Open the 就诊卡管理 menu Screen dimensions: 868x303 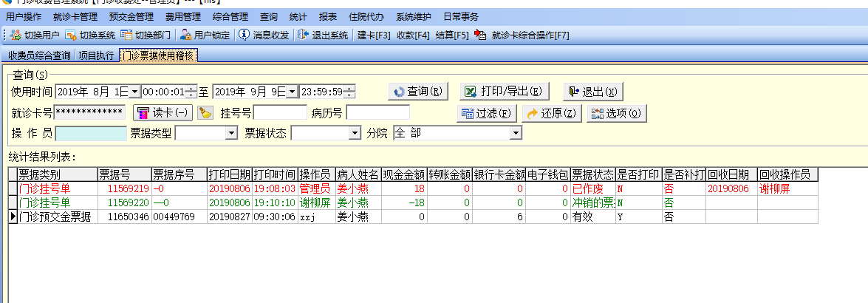75,17
